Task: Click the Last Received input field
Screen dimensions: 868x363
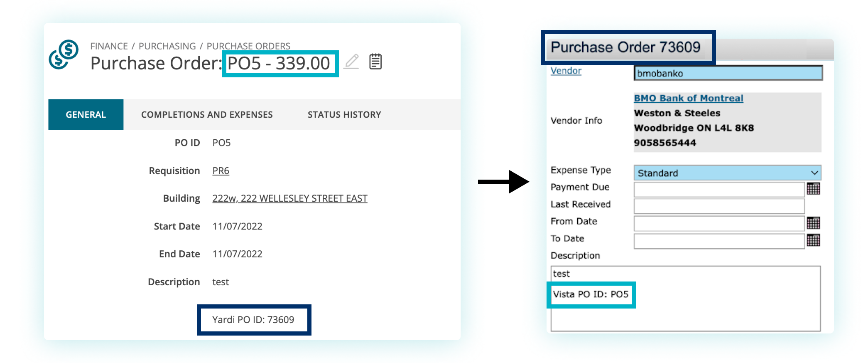Action: click(x=719, y=206)
